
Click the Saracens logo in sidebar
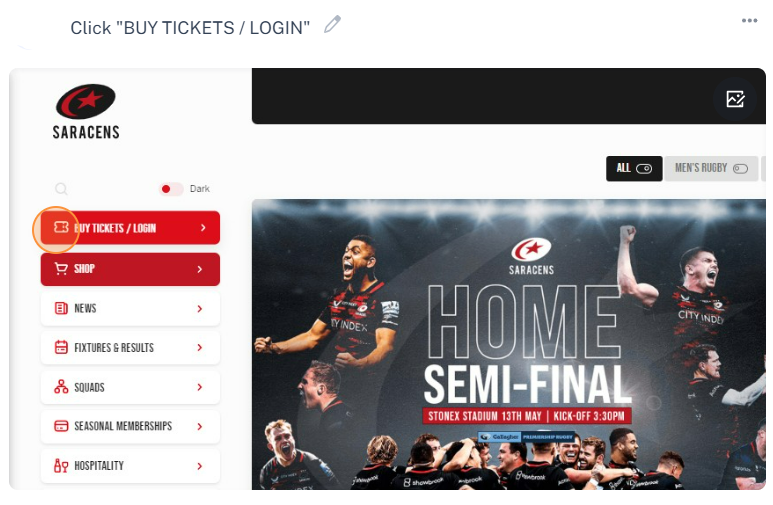(86, 112)
